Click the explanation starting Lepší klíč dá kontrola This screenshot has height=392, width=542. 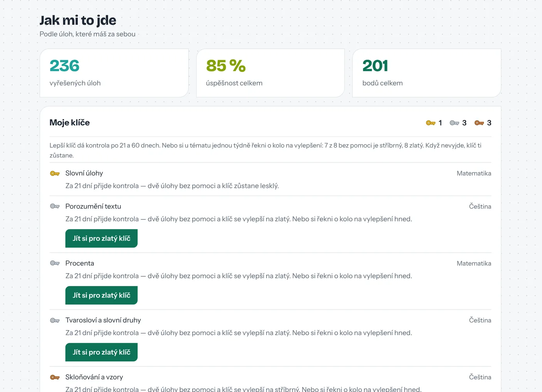pyautogui.click(x=266, y=150)
